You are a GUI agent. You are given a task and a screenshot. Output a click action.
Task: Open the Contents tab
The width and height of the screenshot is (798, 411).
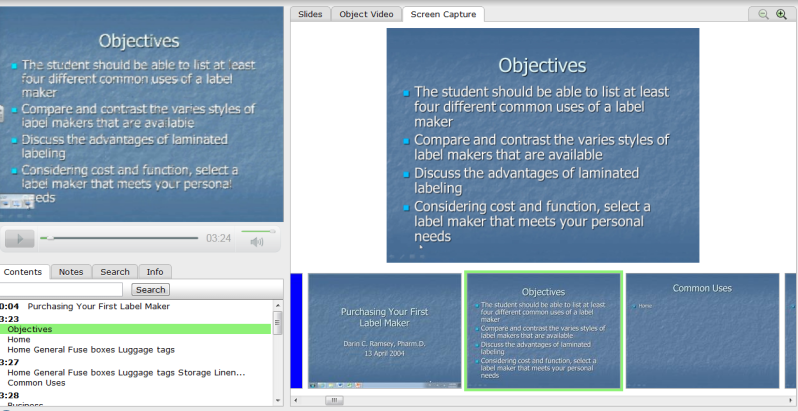point(23,272)
